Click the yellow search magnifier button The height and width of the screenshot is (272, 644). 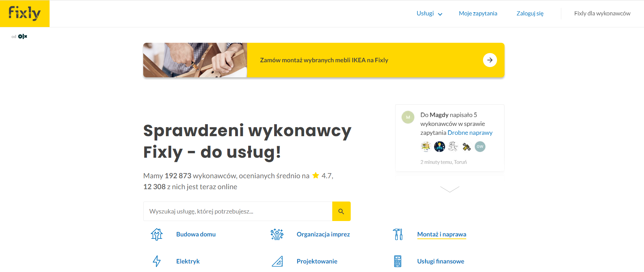click(341, 211)
